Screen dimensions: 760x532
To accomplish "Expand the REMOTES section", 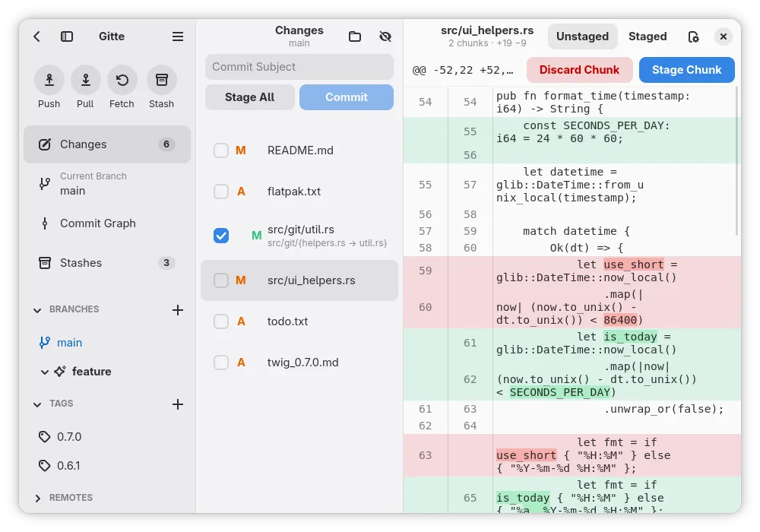I will (37, 498).
